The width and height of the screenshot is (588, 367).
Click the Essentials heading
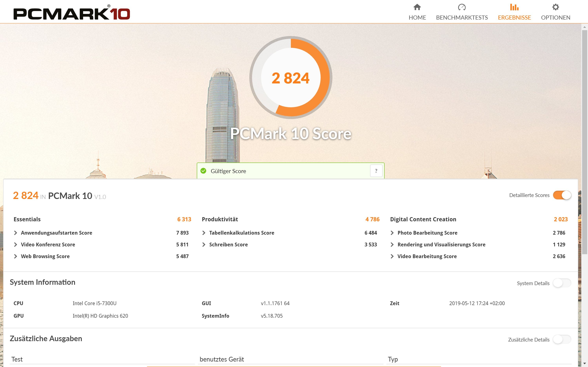[x=27, y=219]
